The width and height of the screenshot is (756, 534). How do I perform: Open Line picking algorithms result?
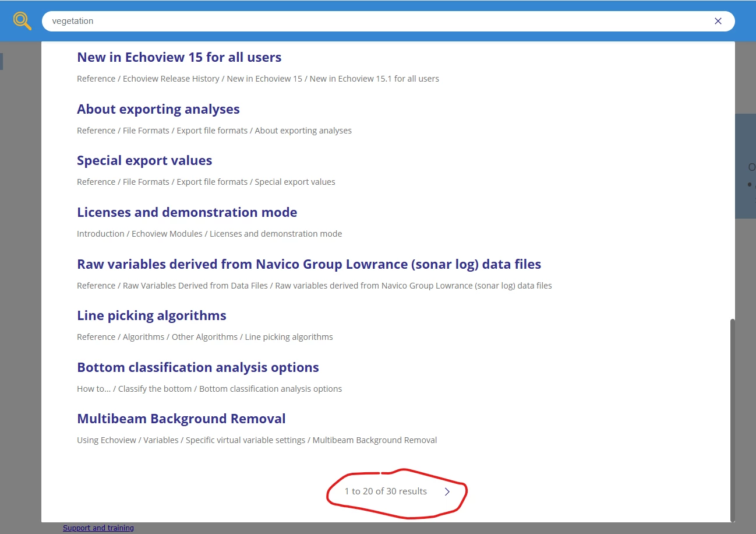pos(151,315)
